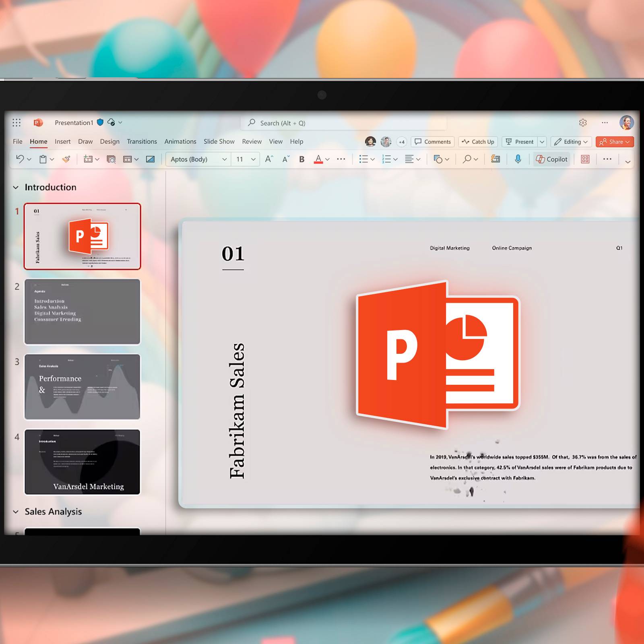This screenshot has height=644, width=644.
Task: Open the Present options dropdown arrow
Action: coord(542,142)
